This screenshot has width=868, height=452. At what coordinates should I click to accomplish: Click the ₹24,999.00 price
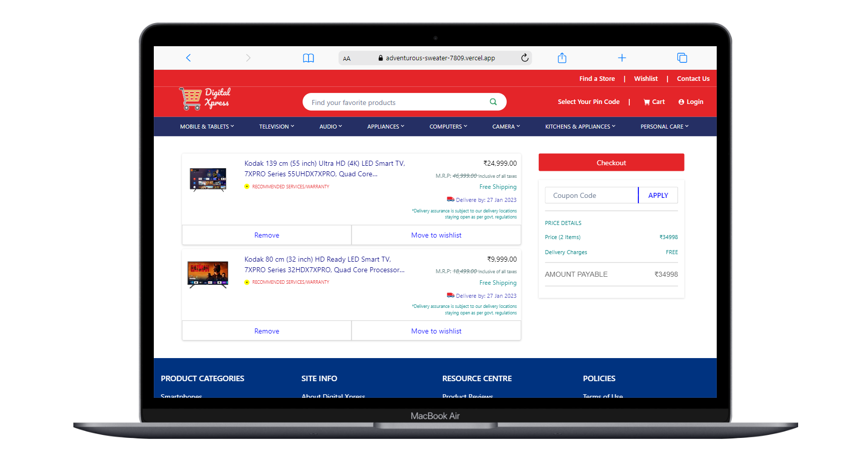[500, 163]
